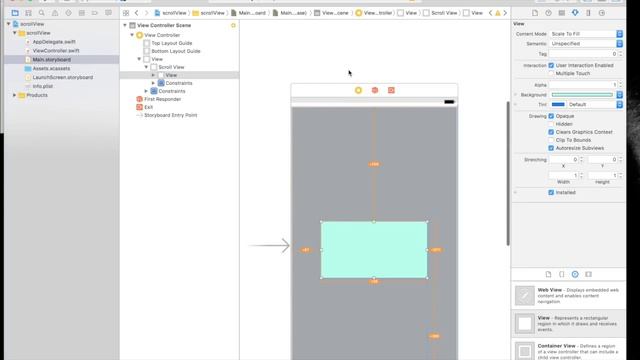Select the View Controller jump bar segment

click(x=374, y=13)
